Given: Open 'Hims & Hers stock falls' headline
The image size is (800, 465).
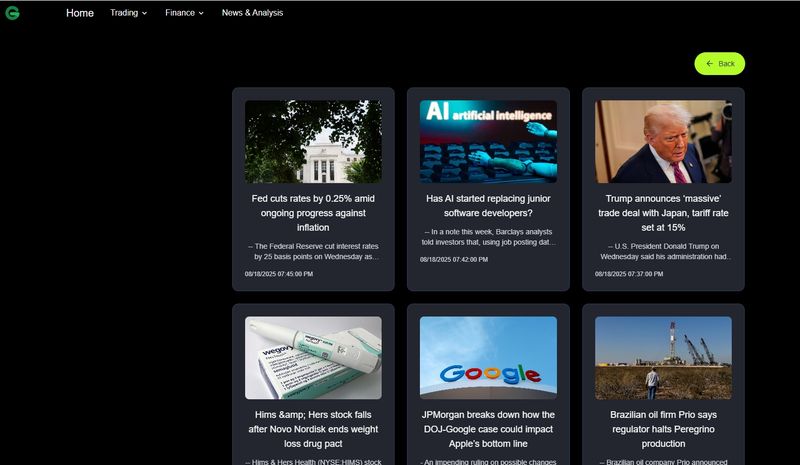Looking at the screenshot, I should click(313, 429).
